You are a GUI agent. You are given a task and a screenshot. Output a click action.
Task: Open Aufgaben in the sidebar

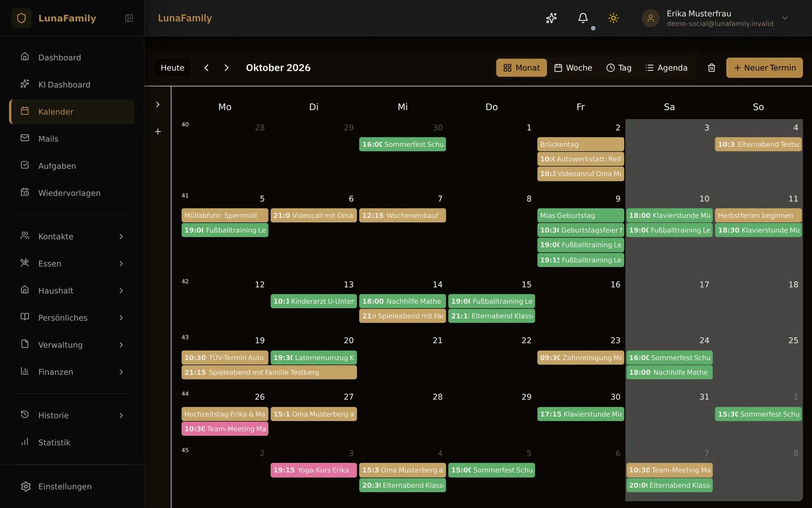click(72, 166)
